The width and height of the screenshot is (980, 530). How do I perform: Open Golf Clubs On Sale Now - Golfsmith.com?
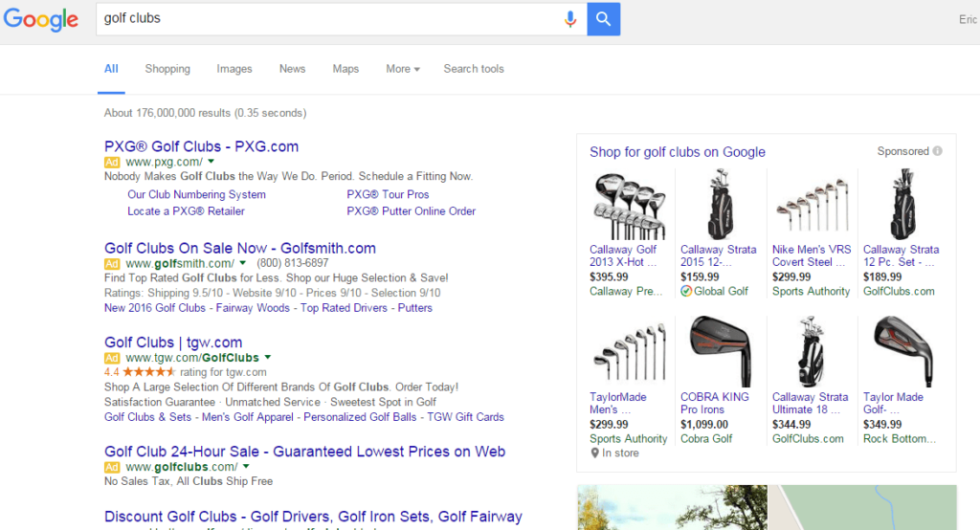coord(240,248)
